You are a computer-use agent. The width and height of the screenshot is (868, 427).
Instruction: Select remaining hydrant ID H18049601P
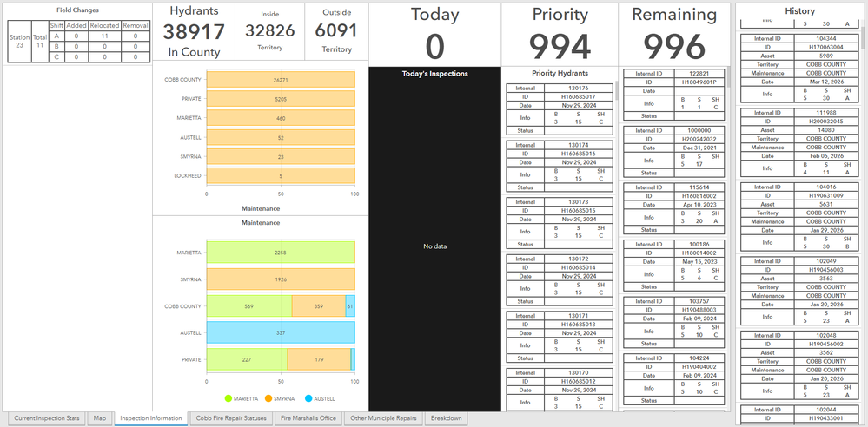point(699,82)
